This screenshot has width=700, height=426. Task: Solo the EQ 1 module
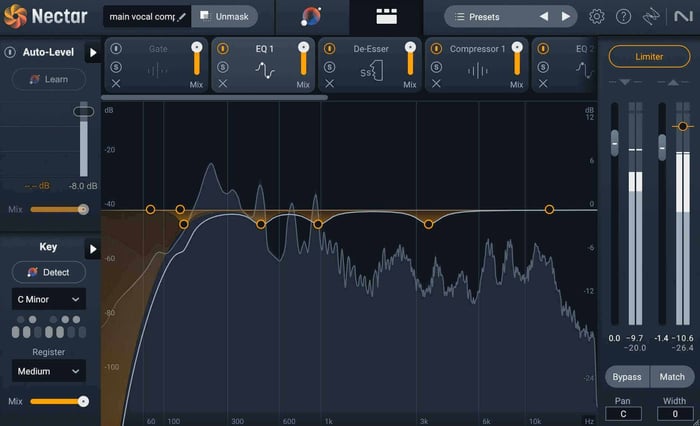223,67
